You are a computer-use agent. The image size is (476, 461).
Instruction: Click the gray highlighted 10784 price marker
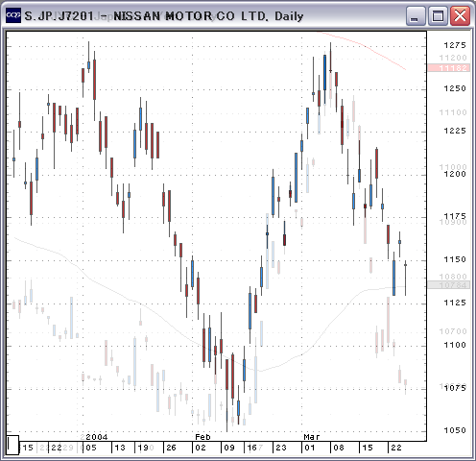pyautogui.click(x=449, y=285)
